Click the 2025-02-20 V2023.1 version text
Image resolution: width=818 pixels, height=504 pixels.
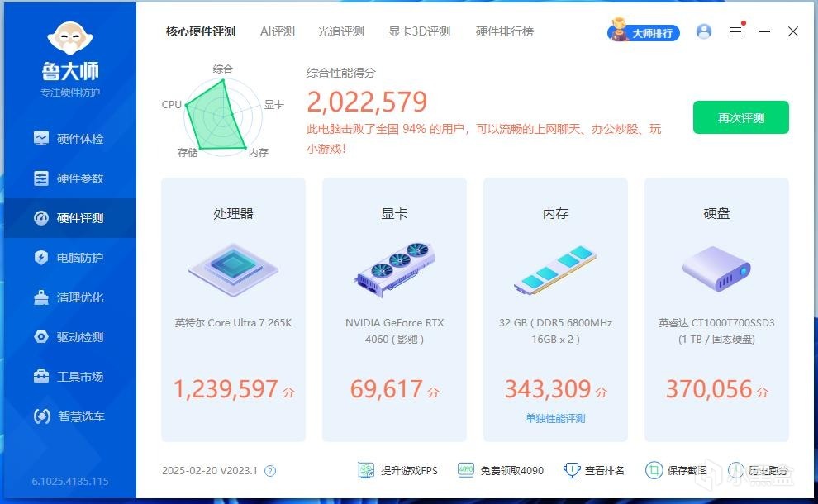[x=210, y=471]
